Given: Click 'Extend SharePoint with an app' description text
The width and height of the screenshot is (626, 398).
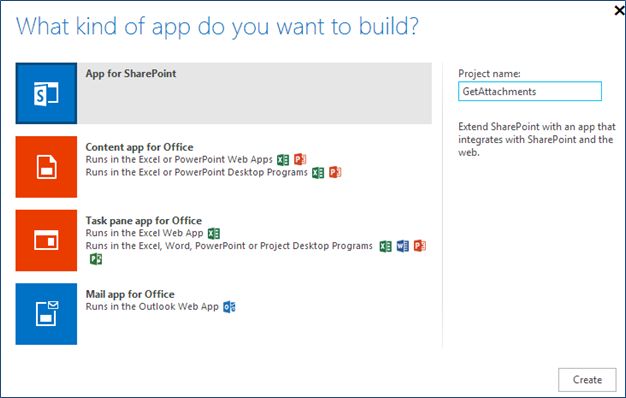Looking at the screenshot, I should coord(537,139).
